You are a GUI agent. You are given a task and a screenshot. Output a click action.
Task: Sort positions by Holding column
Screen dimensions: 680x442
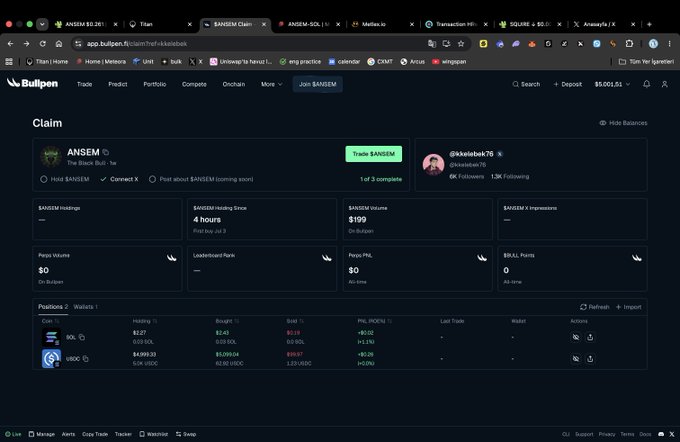coord(145,321)
